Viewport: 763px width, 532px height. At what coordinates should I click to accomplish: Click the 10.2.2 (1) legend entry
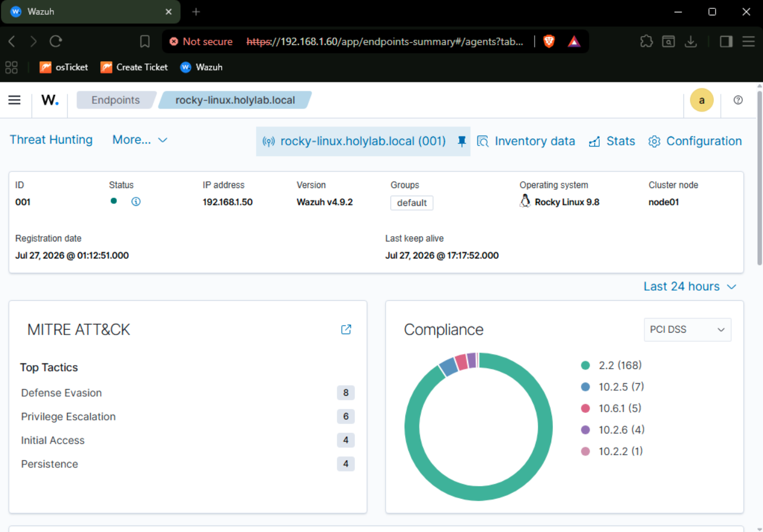click(x=612, y=451)
